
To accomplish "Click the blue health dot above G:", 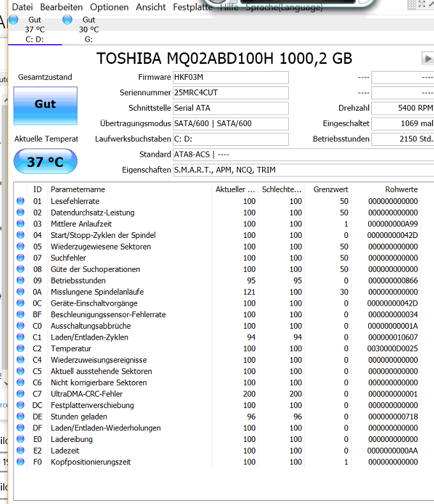I will click(x=68, y=20).
